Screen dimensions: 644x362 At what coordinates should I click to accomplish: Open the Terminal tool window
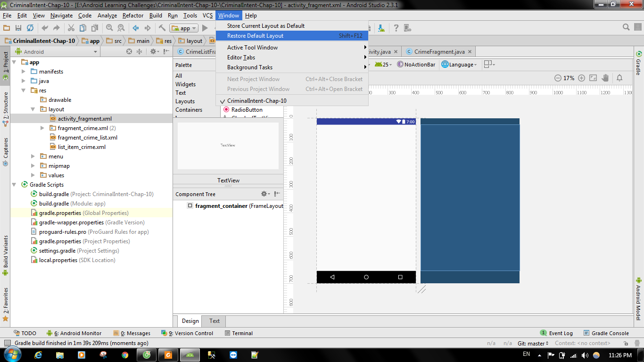point(239,333)
